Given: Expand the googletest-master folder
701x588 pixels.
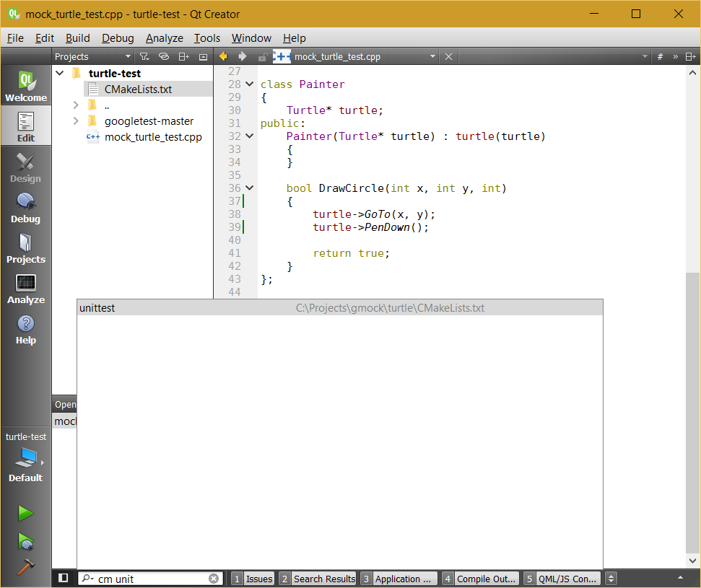Looking at the screenshot, I should click(76, 121).
